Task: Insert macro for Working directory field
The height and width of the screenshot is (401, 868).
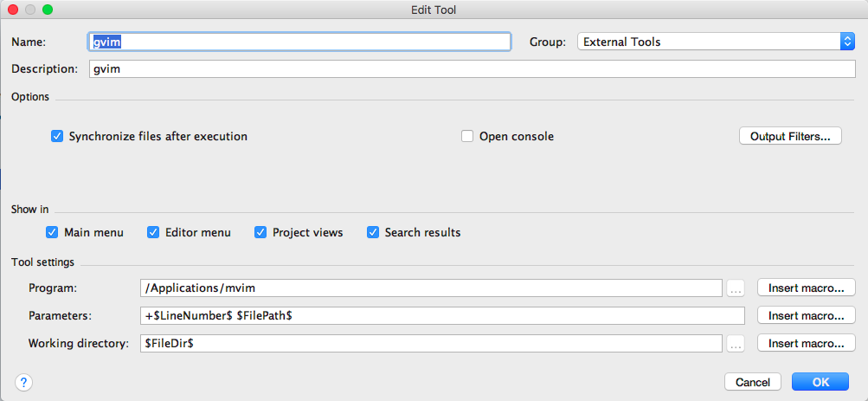Action: click(806, 343)
